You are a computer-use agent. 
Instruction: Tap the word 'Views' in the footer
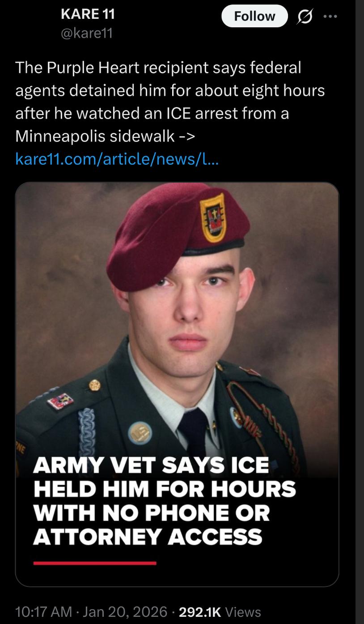click(243, 611)
